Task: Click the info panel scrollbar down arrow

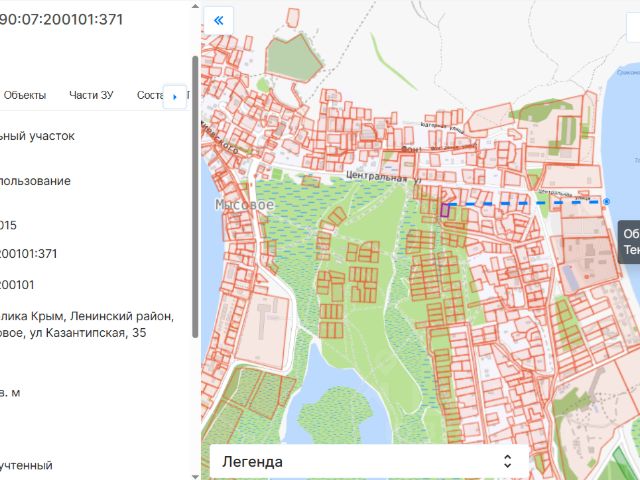Action: coord(195,476)
